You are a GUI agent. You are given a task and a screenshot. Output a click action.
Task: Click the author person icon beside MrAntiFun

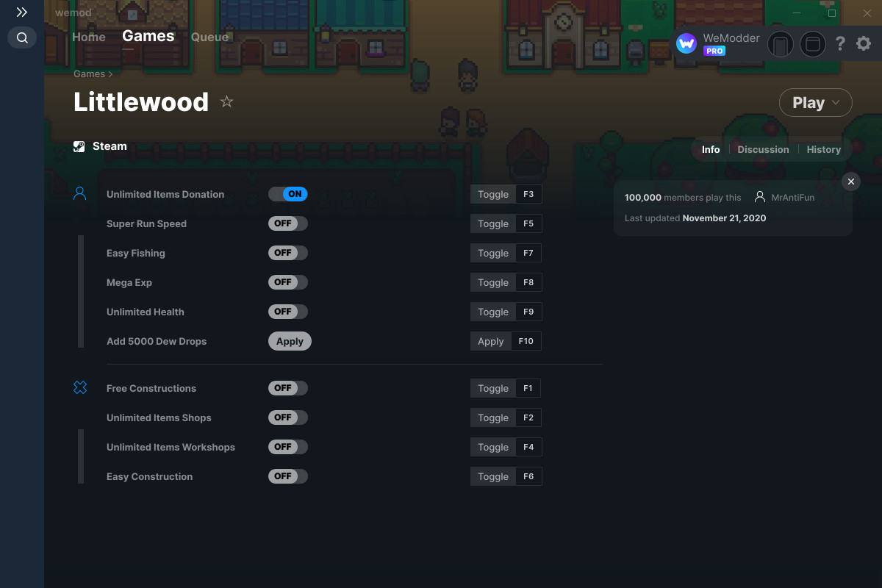click(760, 197)
